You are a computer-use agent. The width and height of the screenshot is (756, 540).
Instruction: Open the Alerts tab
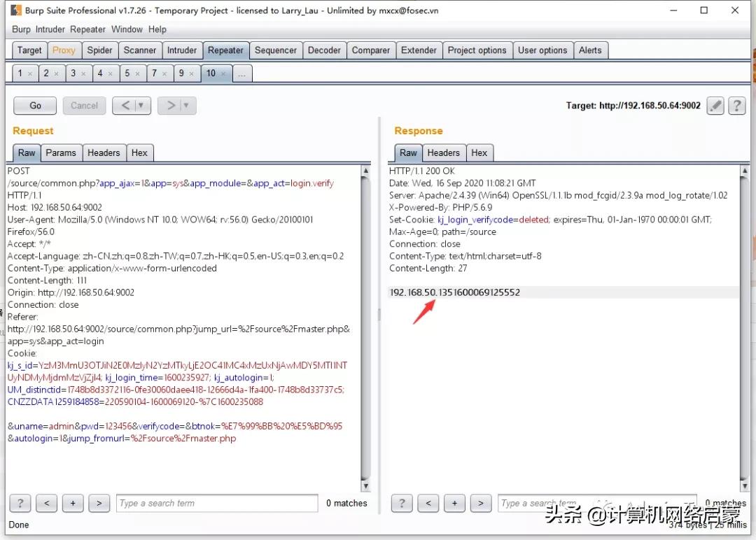click(590, 50)
